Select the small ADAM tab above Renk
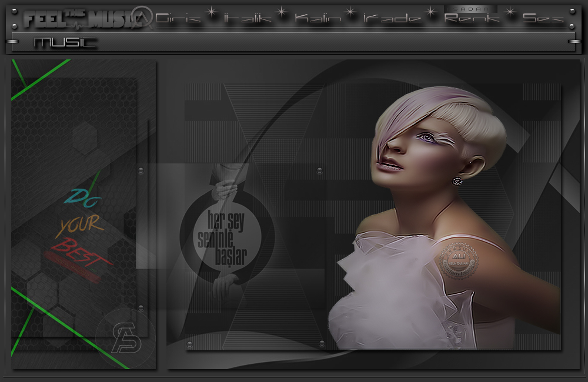588x382 pixels. (470, 9)
